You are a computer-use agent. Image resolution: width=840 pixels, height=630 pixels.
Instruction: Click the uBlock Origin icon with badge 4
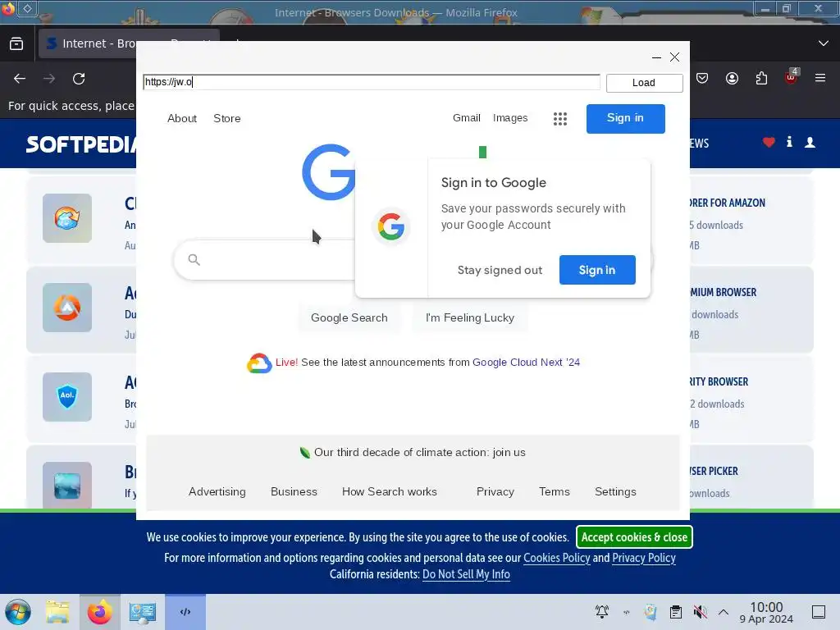792,78
